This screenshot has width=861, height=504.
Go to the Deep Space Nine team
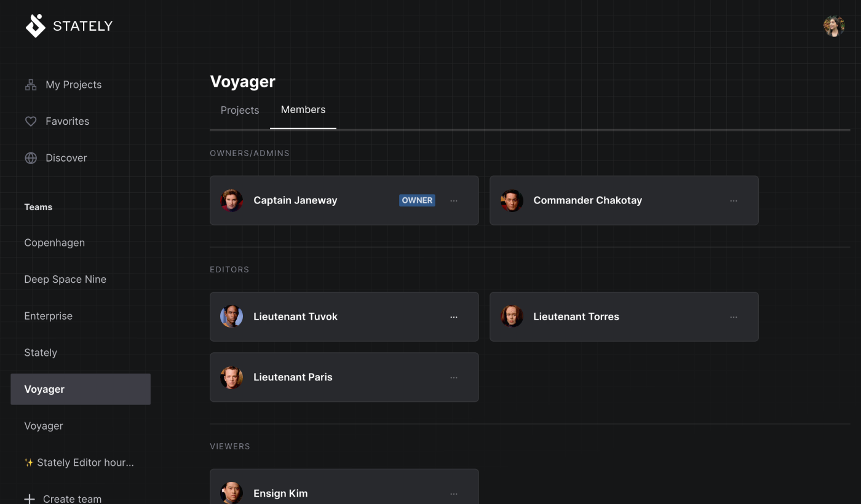(65, 279)
